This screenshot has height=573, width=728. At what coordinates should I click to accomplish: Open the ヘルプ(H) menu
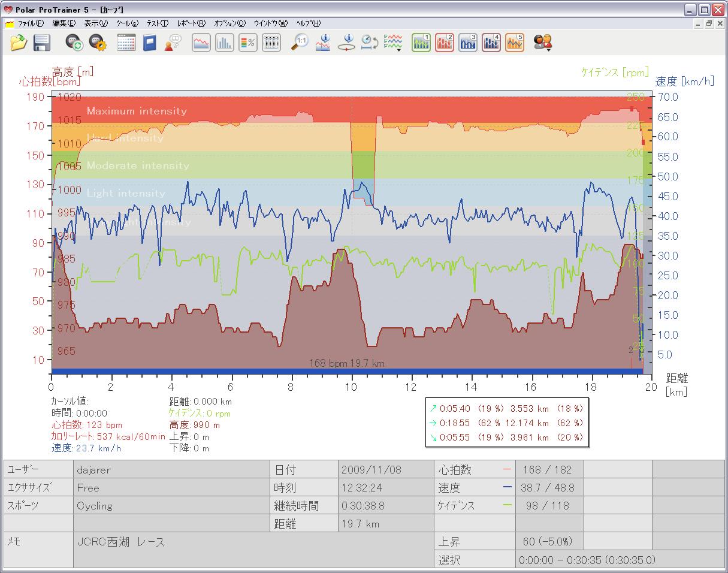tap(308, 23)
